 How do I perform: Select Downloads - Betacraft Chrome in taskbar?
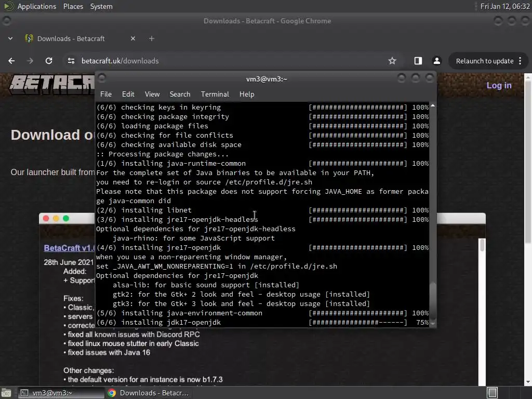(x=148, y=393)
